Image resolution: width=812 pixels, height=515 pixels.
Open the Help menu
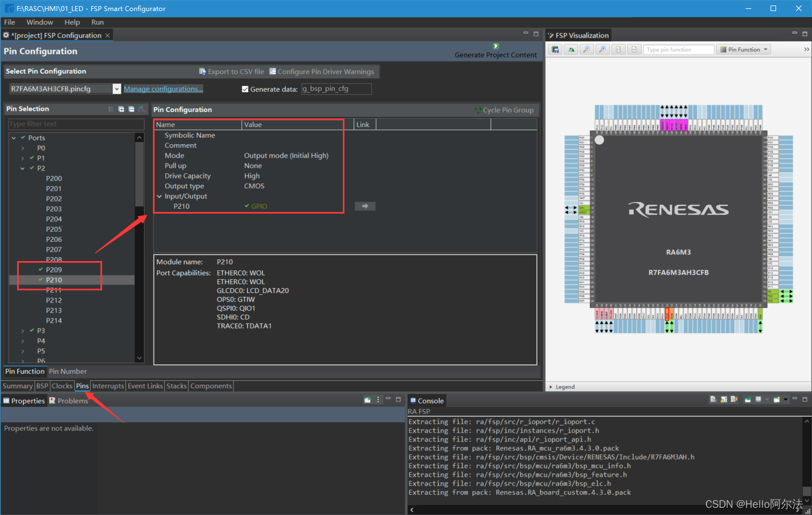(72, 22)
